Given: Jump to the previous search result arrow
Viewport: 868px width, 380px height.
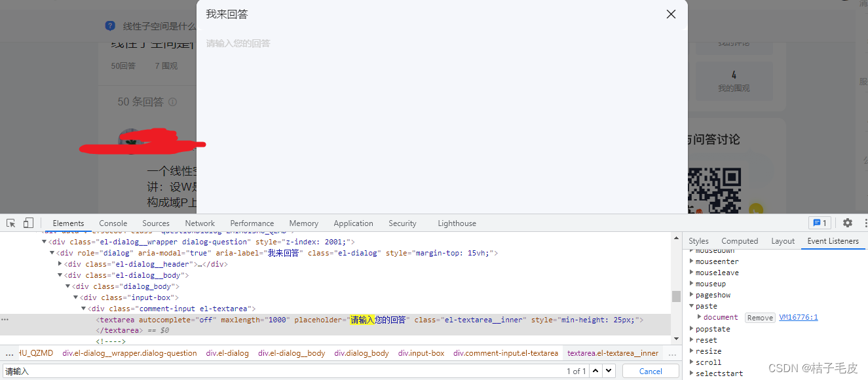Looking at the screenshot, I should click(x=595, y=371).
